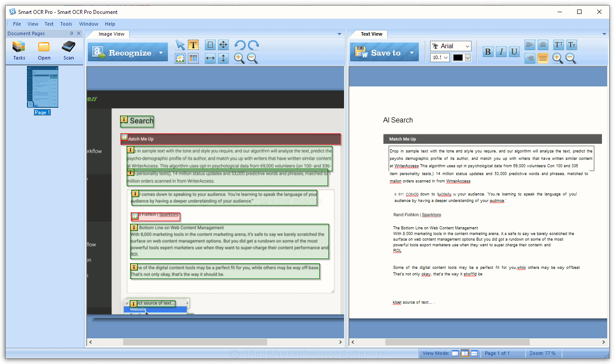Screen dimensions: 615x364
Task: Select the Page 1 thumbnail
Action: 42,87
